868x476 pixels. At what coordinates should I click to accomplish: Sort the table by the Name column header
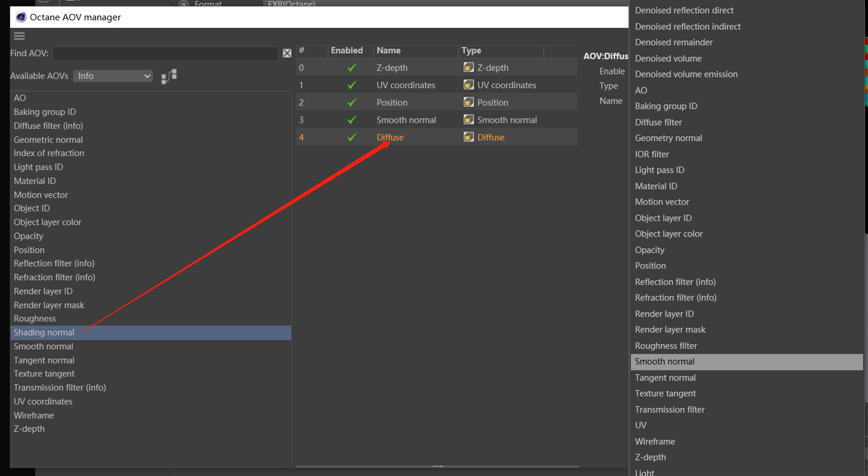[416, 51]
